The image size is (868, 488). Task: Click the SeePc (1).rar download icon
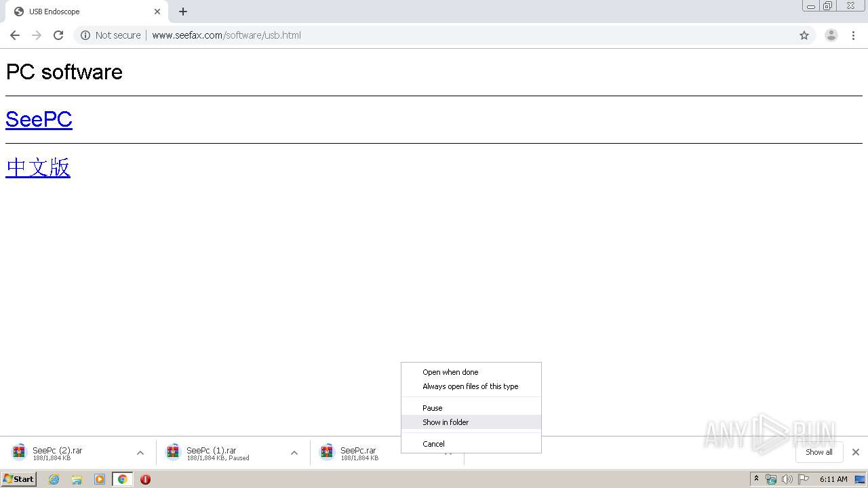173,452
